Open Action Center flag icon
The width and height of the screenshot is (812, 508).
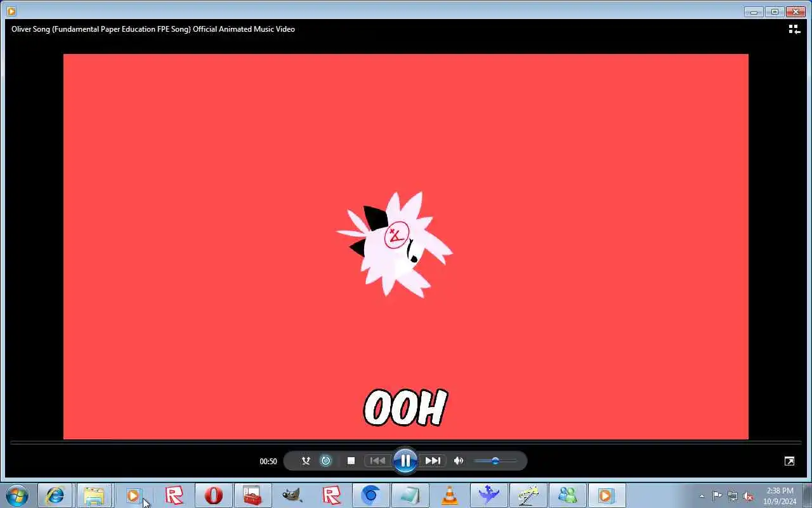click(717, 496)
